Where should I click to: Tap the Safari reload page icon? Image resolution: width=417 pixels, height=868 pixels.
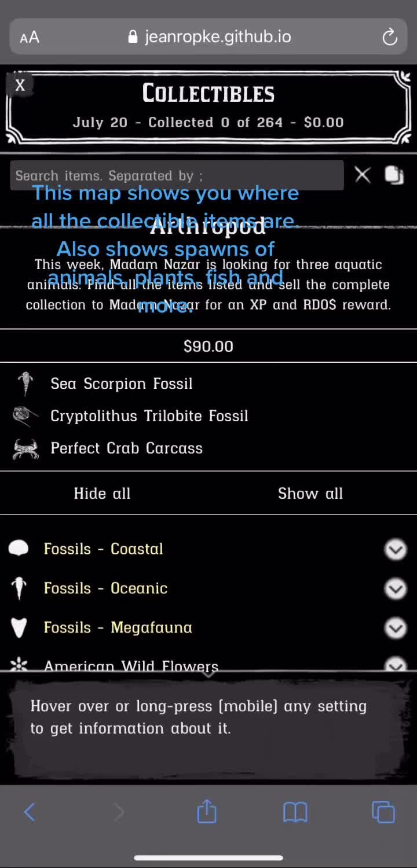390,38
